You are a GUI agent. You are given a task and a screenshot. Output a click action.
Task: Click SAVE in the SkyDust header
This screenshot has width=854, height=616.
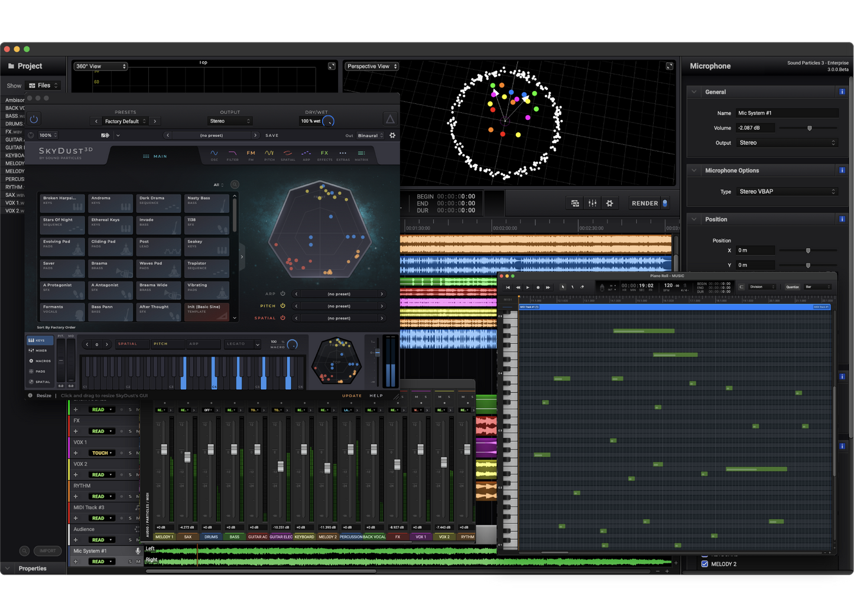pos(271,135)
